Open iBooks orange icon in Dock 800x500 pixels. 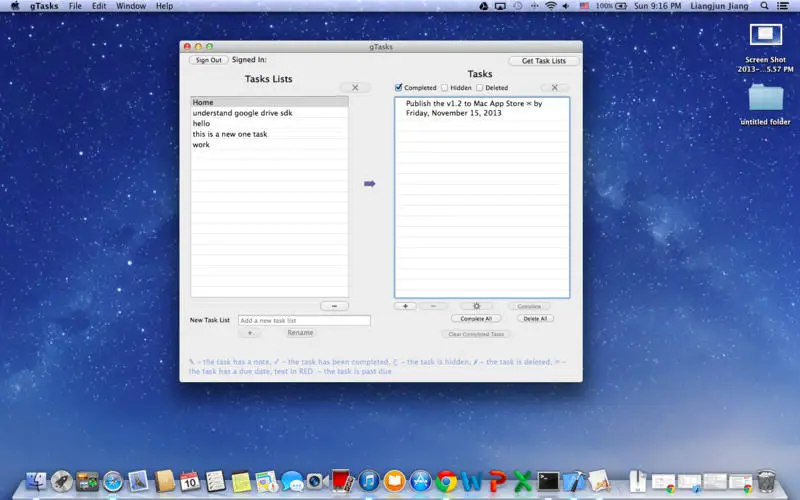pyautogui.click(x=394, y=481)
